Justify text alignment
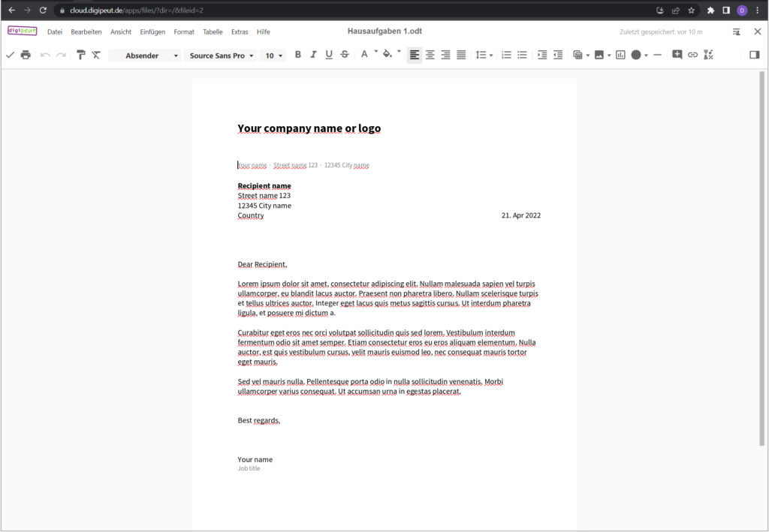 462,55
